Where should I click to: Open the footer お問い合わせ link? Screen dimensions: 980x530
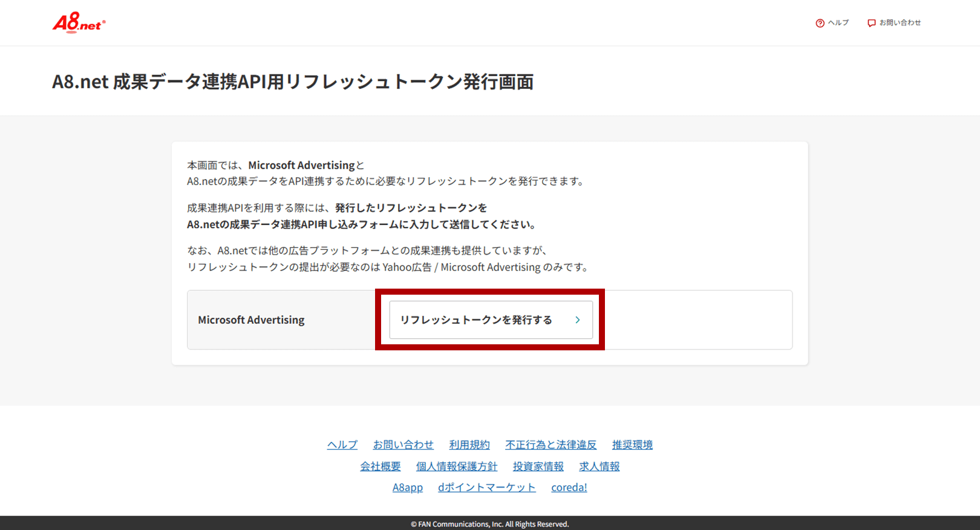click(403, 445)
